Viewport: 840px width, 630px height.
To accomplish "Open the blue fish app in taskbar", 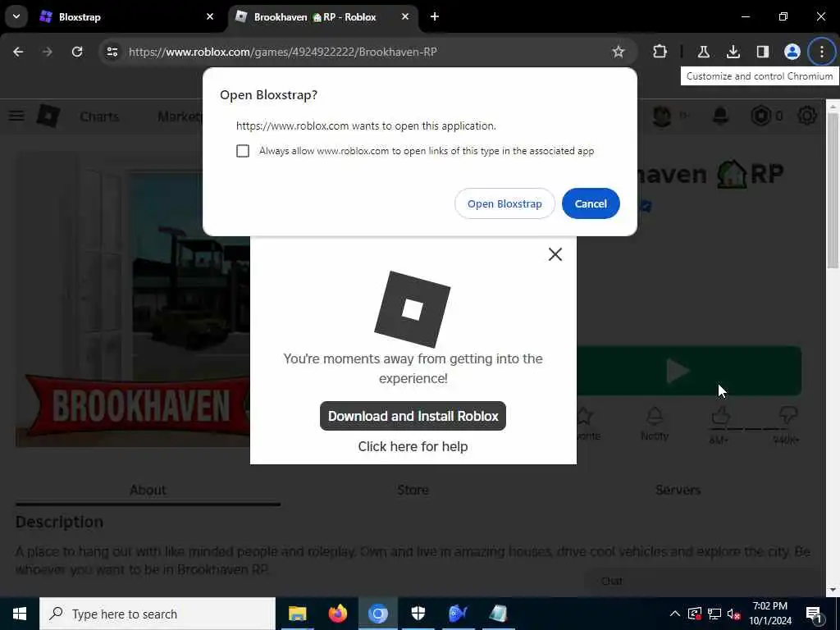I will [458, 614].
